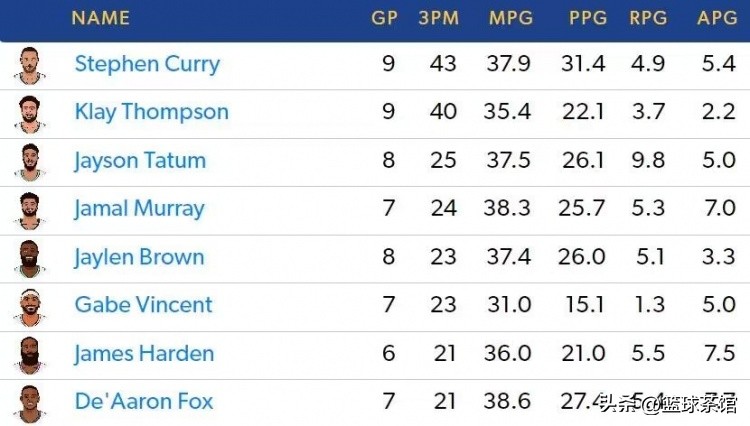
Task: Click Klay Thompson's avatar headshot
Action: pyautogui.click(x=30, y=112)
